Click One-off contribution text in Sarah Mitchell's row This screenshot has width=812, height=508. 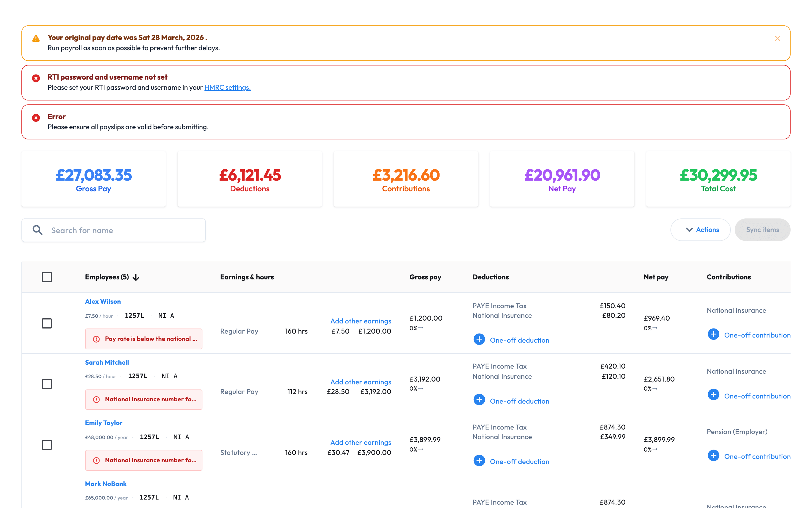[757, 396]
